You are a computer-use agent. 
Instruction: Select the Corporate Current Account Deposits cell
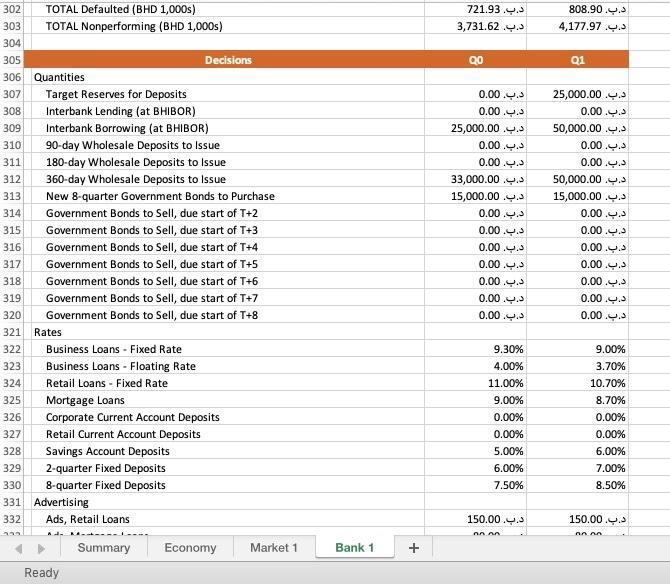coord(228,417)
